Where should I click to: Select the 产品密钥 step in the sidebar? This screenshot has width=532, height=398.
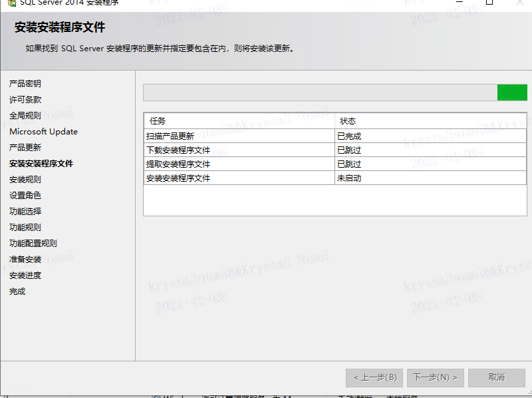click(25, 84)
